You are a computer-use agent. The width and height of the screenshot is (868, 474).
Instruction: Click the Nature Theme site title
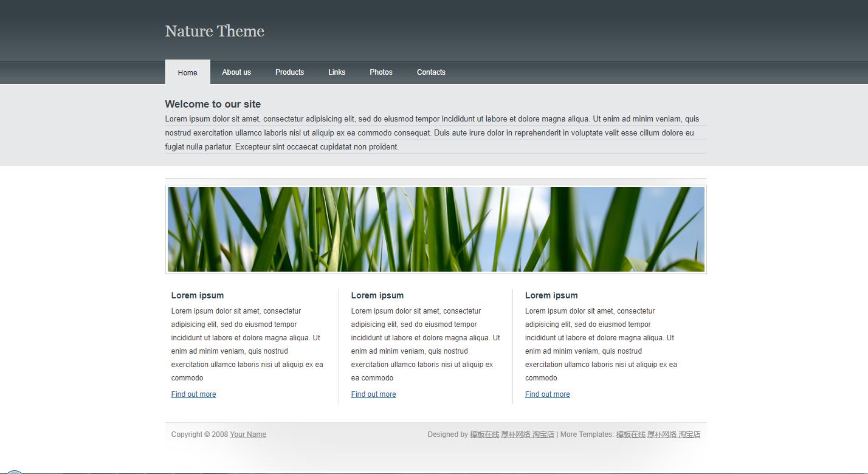tap(215, 31)
